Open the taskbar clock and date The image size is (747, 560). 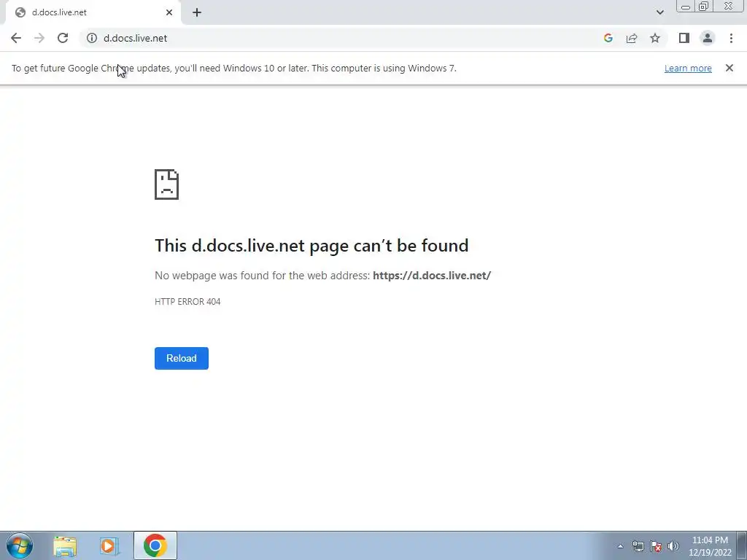click(x=710, y=546)
